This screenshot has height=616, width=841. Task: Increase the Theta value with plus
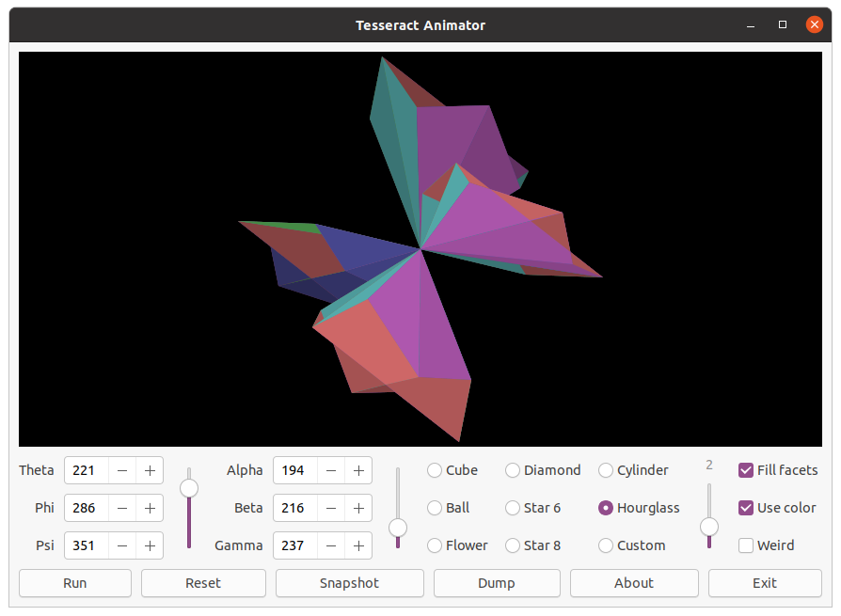coord(150,471)
